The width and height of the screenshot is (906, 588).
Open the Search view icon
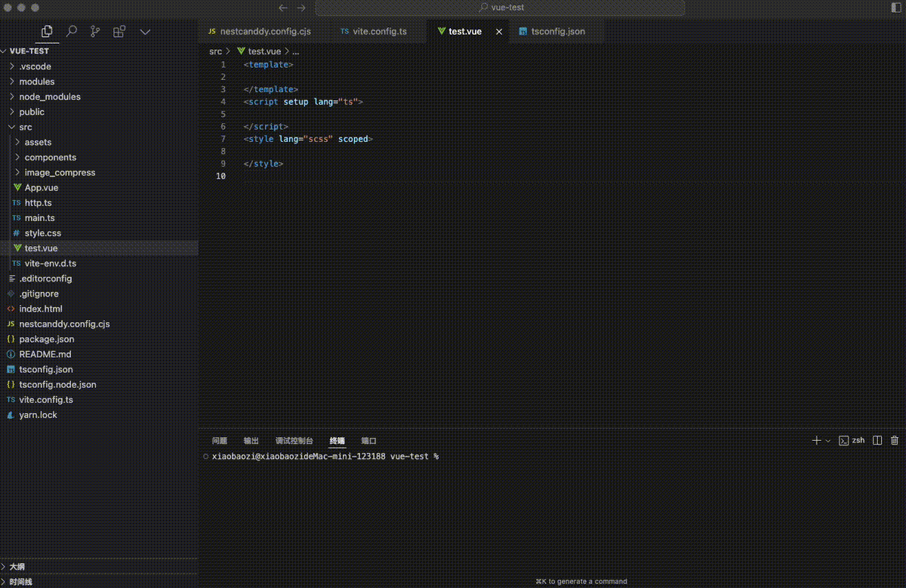coord(72,32)
